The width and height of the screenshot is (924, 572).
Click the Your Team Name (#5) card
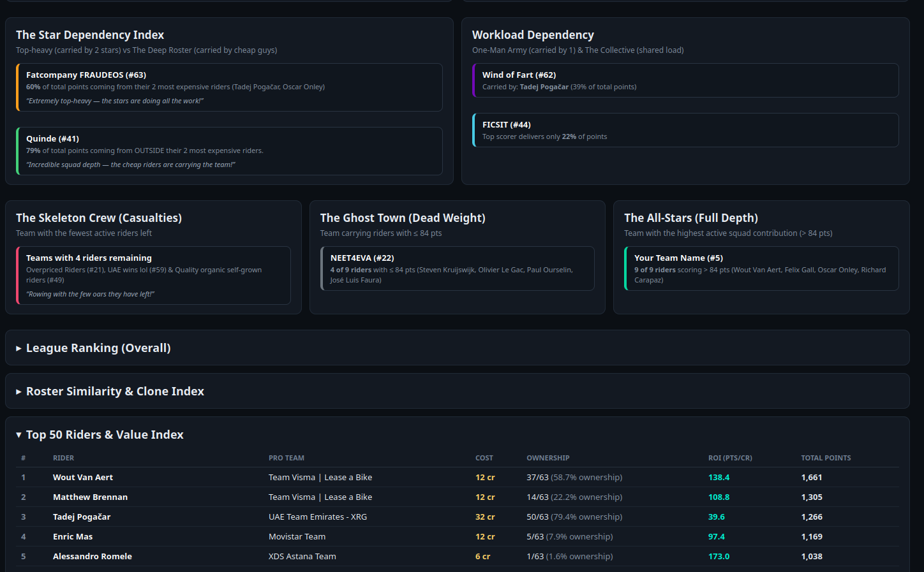(761, 268)
